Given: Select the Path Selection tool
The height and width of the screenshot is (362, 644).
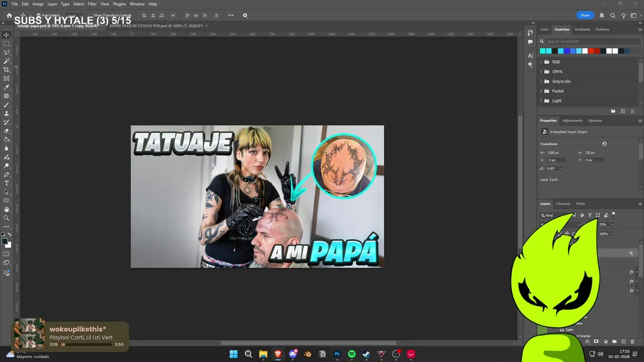Looking at the screenshot, I should (7, 192).
